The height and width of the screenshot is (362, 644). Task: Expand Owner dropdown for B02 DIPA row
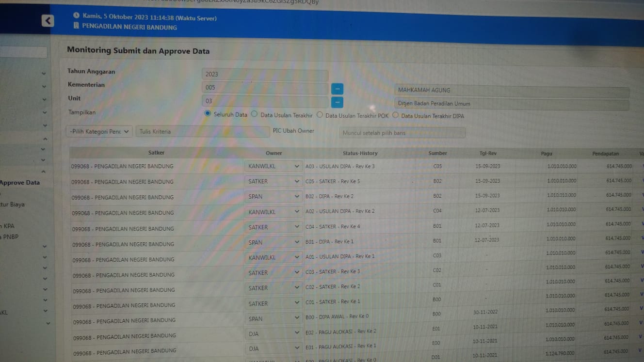click(274, 196)
